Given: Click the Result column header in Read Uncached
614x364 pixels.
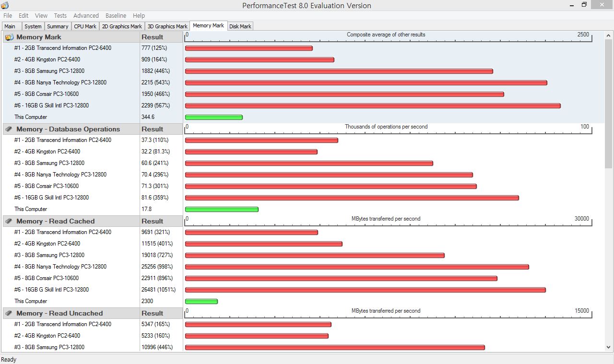Looking at the screenshot, I should (152, 313).
